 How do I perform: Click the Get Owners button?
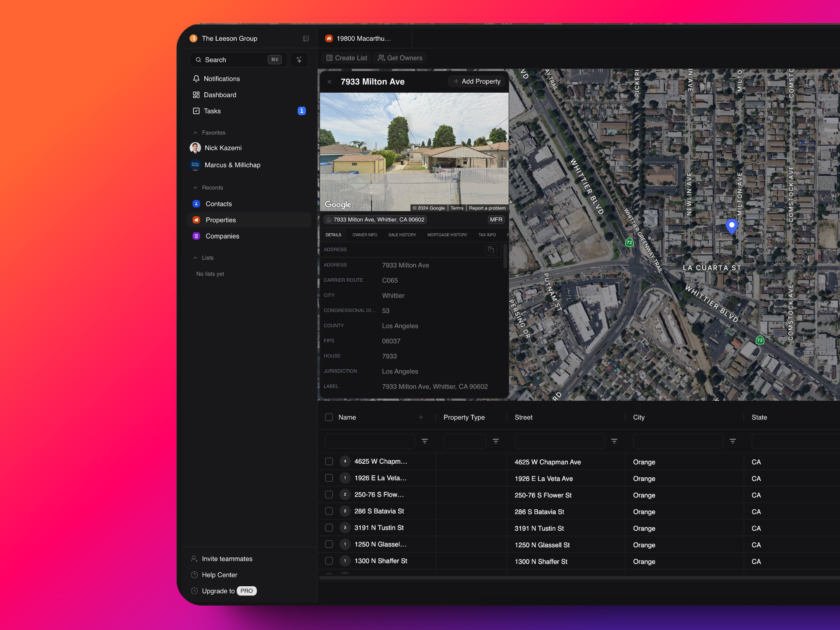[x=400, y=58]
